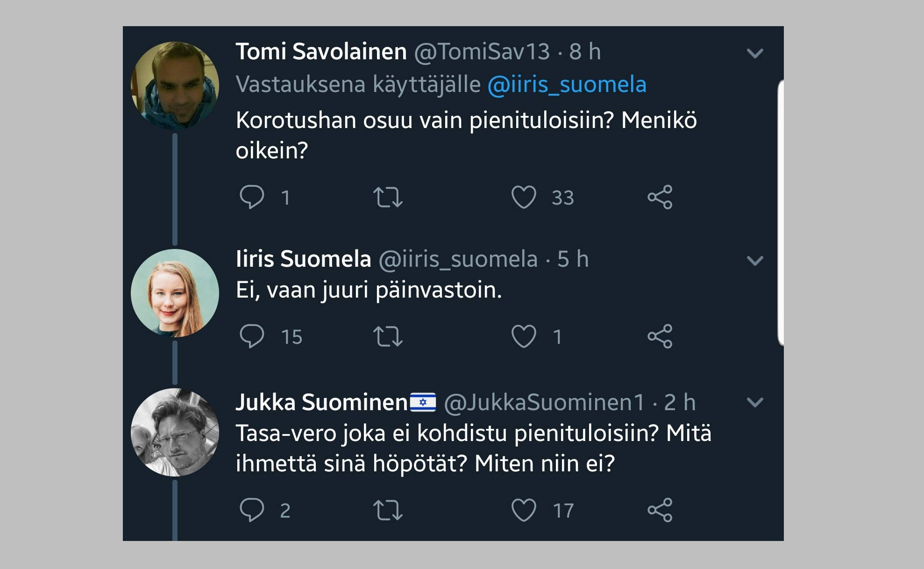View Iiris Suomela's profile picture
The height and width of the screenshot is (569, 924).
tap(175, 293)
